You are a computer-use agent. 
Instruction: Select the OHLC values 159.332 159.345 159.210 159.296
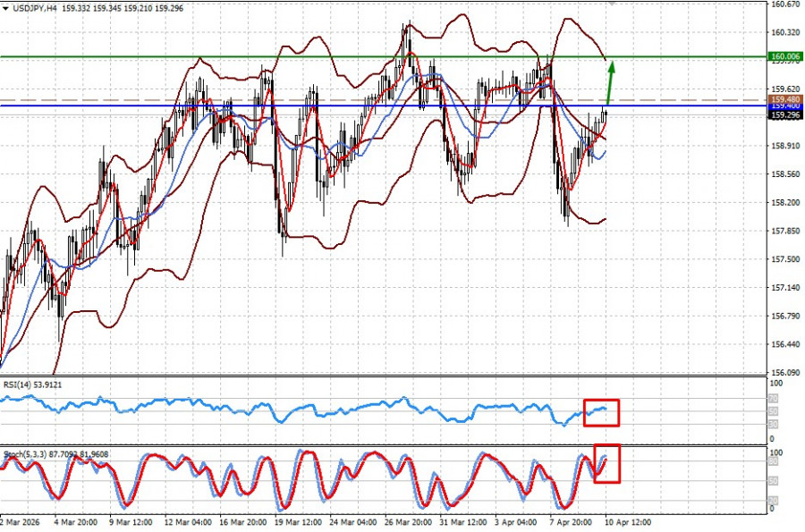[x=123, y=8]
